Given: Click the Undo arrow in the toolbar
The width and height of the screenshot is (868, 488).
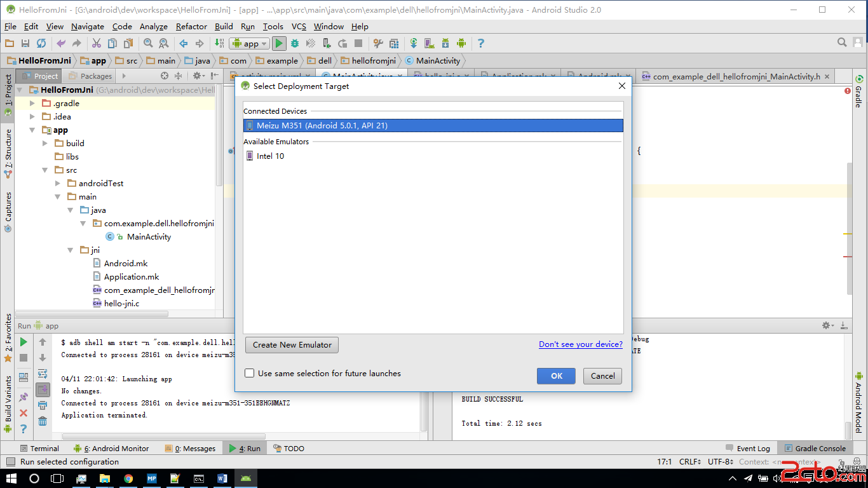Looking at the screenshot, I should coord(61,43).
